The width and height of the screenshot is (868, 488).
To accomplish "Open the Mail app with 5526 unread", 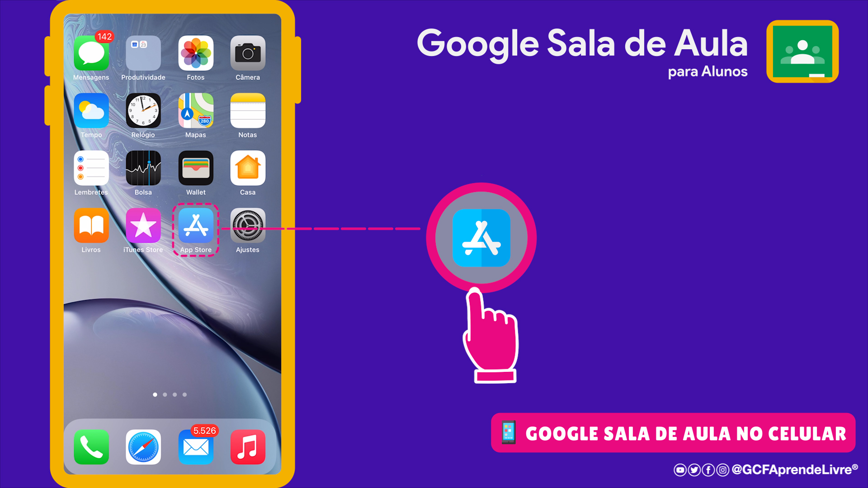I will coord(196,445).
